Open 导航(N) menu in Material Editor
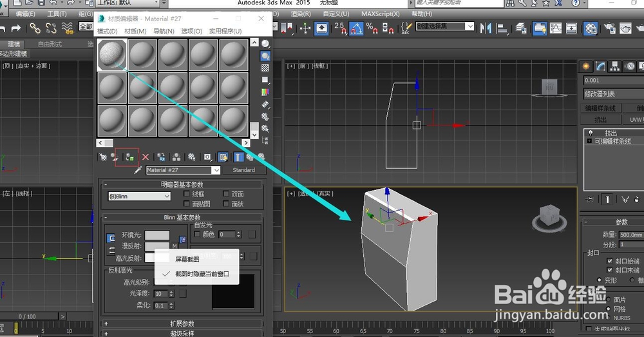Image resolution: width=644 pixels, height=337 pixels. tap(164, 31)
